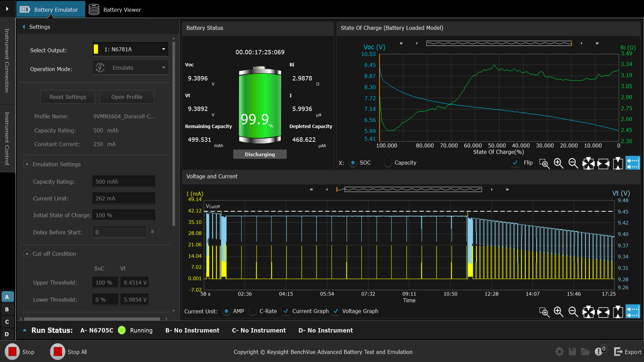Viewport: 644px width, 362px height.
Task: Autoscale all axes in Voltage and Current graph
Action: click(588, 312)
